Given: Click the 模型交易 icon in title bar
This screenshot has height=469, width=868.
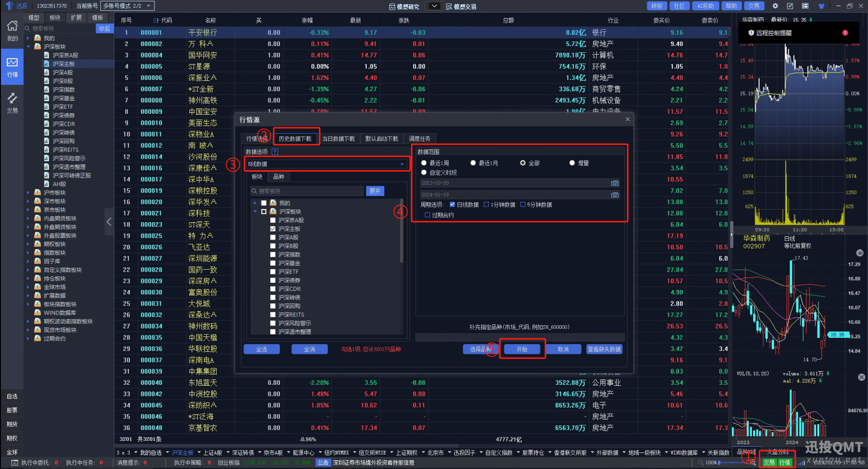Looking at the screenshot, I should point(449,6).
